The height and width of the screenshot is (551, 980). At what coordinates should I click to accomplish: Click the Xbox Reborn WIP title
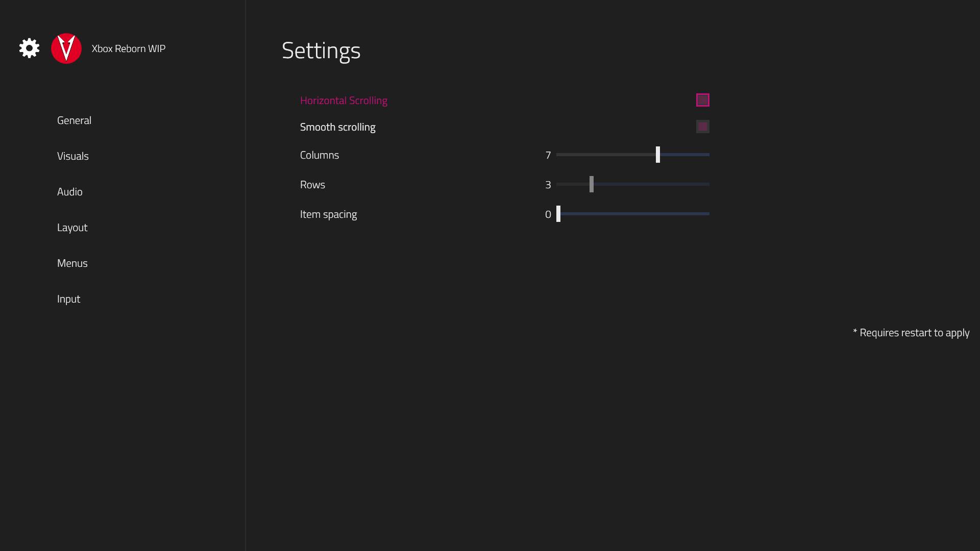pyautogui.click(x=129, y=48)
